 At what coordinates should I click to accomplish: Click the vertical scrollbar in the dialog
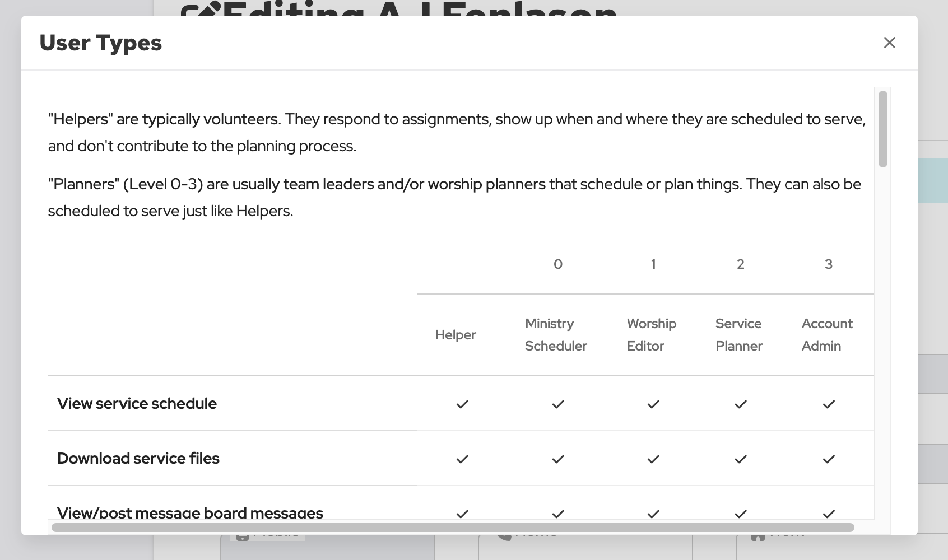[882, 129]
